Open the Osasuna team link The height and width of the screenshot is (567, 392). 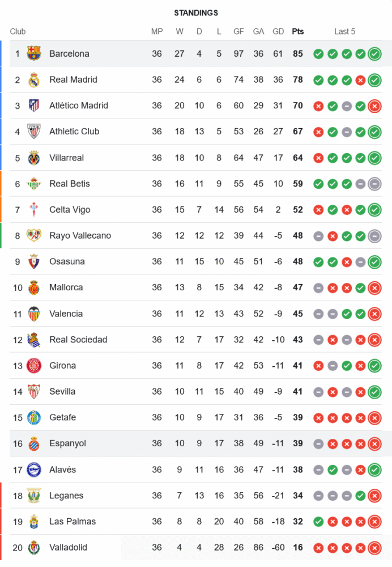point(67,261)
